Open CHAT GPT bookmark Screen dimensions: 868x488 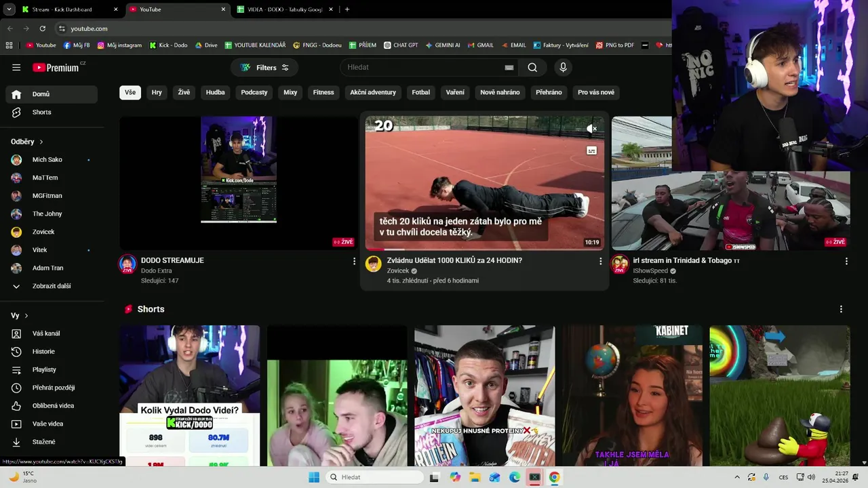point(400,45)
